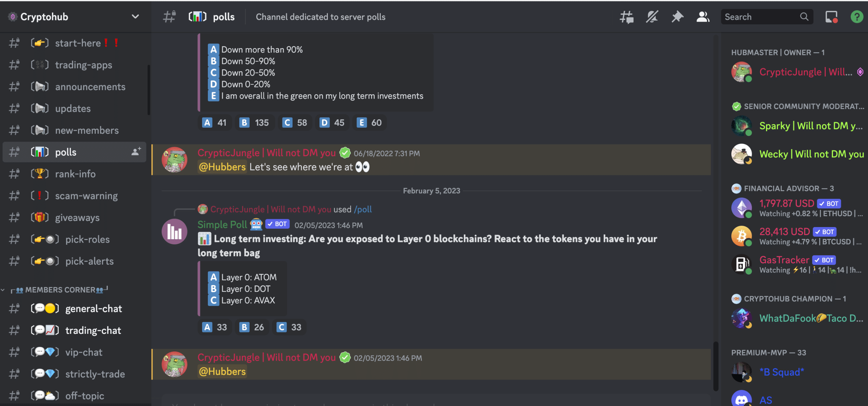Click the Search bar input field
This screenshot has width=868, height=406.
coord(766,16)
